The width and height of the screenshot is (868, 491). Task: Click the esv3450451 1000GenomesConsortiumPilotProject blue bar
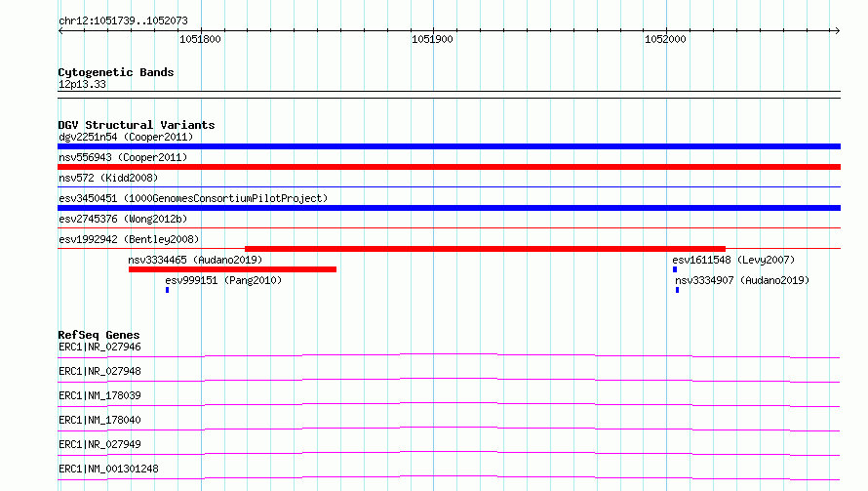click(x=449, y=208)
